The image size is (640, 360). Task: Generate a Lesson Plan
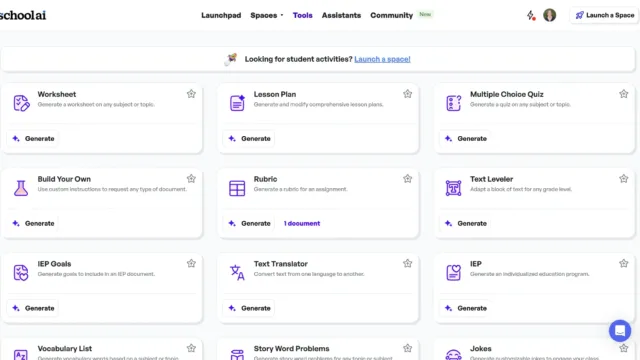[249, 139]
